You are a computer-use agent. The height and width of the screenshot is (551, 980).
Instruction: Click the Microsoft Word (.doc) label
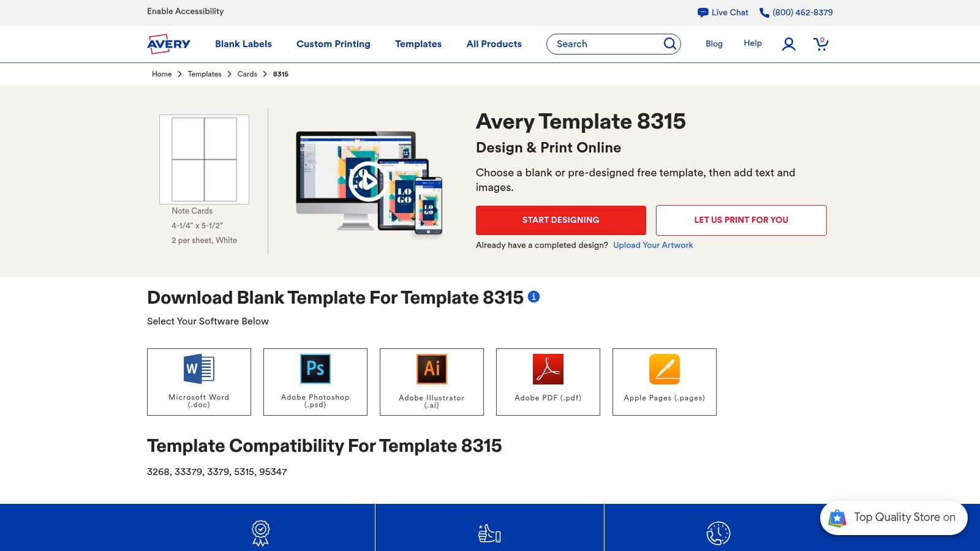tap(199, 401)
